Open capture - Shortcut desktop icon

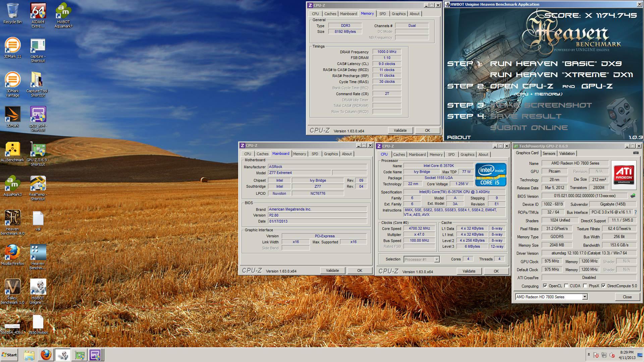[38, 50]
